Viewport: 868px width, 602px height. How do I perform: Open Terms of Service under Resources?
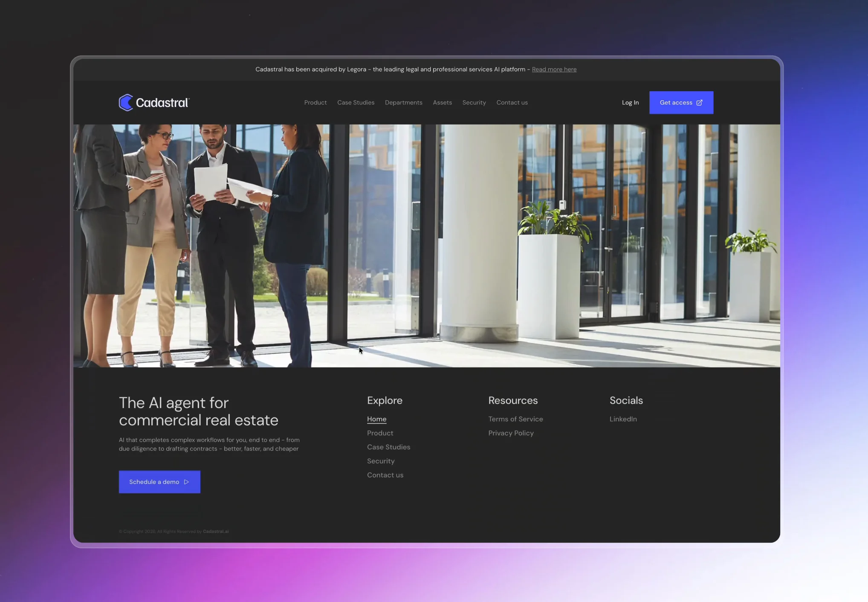516,419
